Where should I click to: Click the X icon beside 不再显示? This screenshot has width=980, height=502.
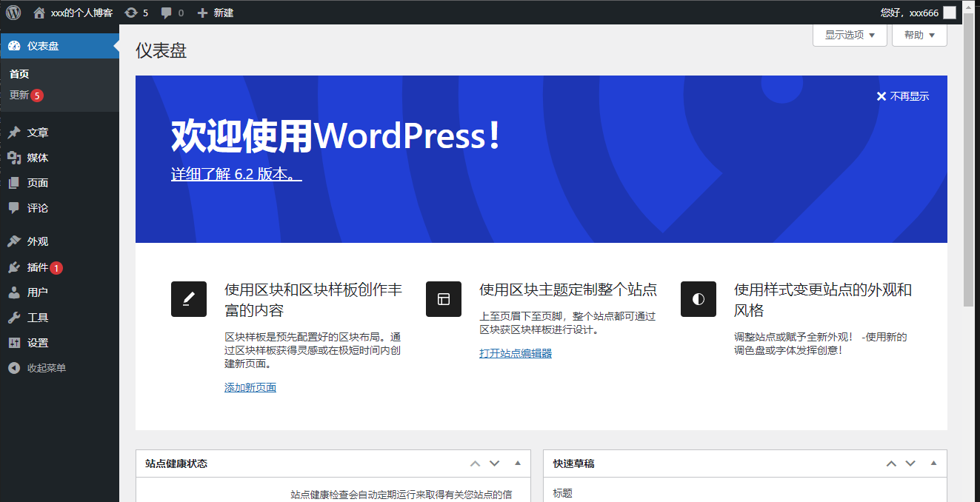pos(881,96)
